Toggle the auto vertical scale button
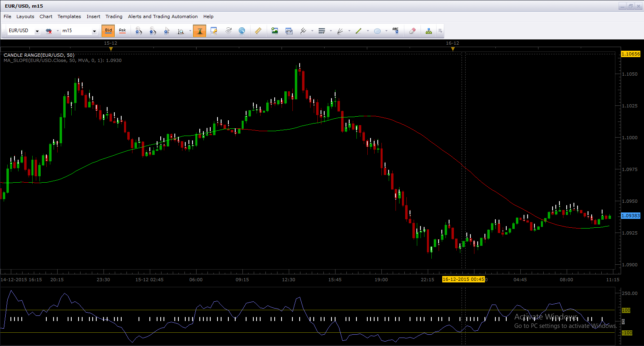 pyautogui.click(x=200, y=31)
